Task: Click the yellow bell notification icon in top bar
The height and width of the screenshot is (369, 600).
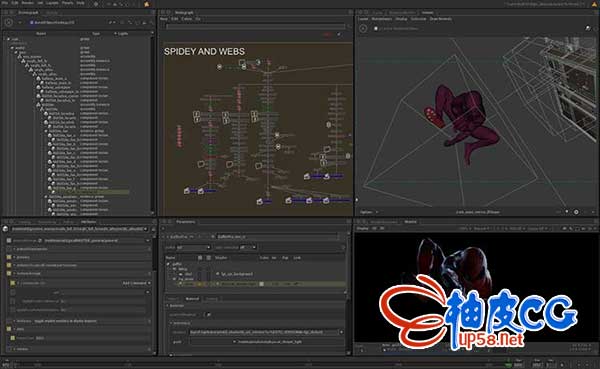Action: click(x=147, y=4)
